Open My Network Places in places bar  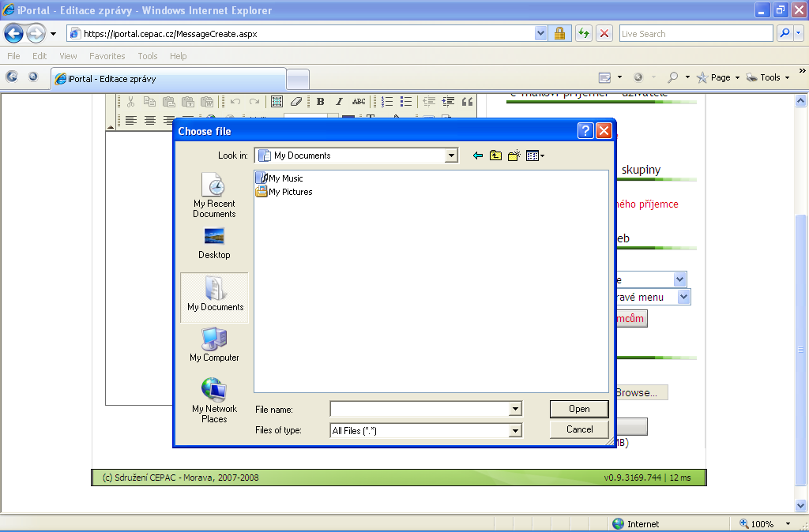(x=214, y=400)
